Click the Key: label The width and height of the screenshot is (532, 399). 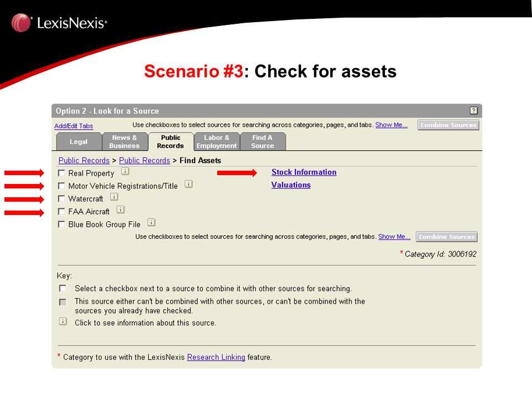point(64,275)
